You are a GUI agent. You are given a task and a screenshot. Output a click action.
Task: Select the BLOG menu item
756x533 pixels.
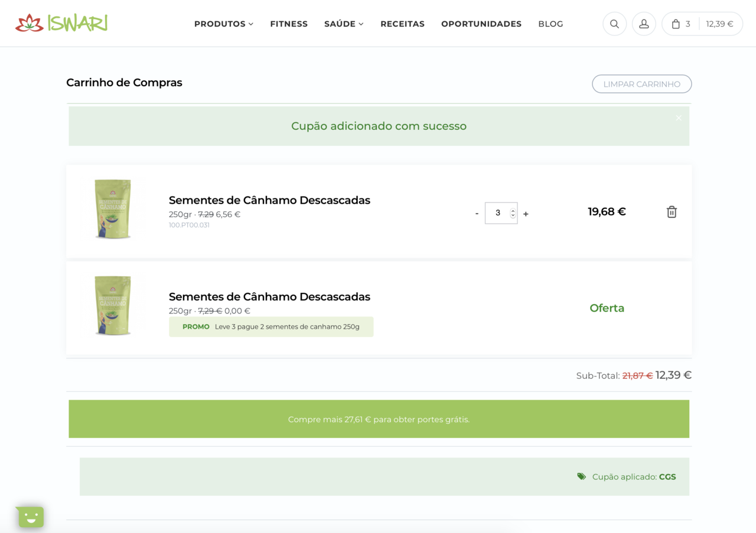tap(550, 24)
